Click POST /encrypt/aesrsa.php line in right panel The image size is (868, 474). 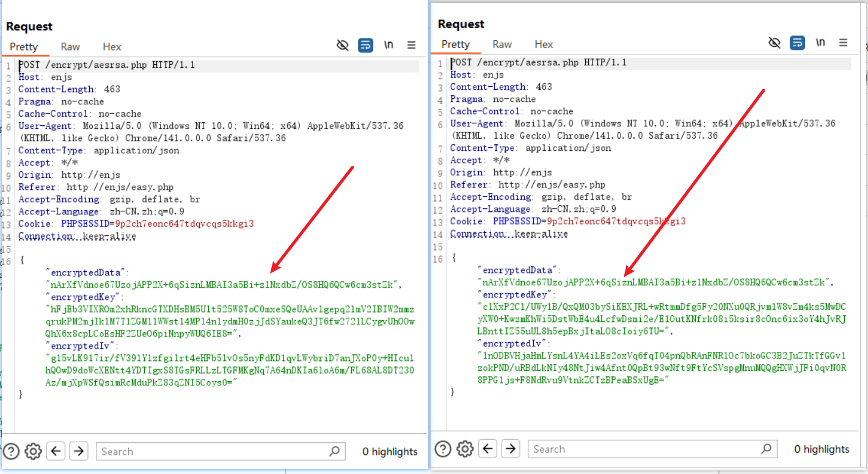pos(539,62)
